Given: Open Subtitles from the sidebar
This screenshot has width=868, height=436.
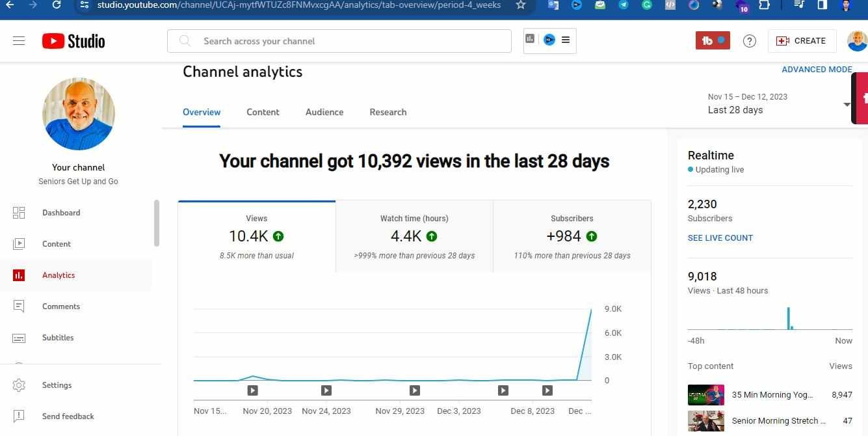Looking at the screenshot, I should 58,338.
